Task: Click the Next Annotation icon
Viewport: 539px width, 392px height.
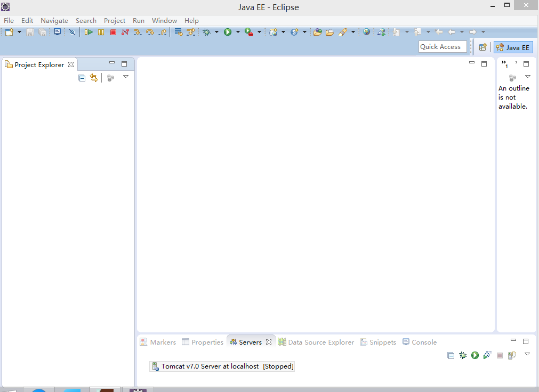Action: (x=396, y=32)
